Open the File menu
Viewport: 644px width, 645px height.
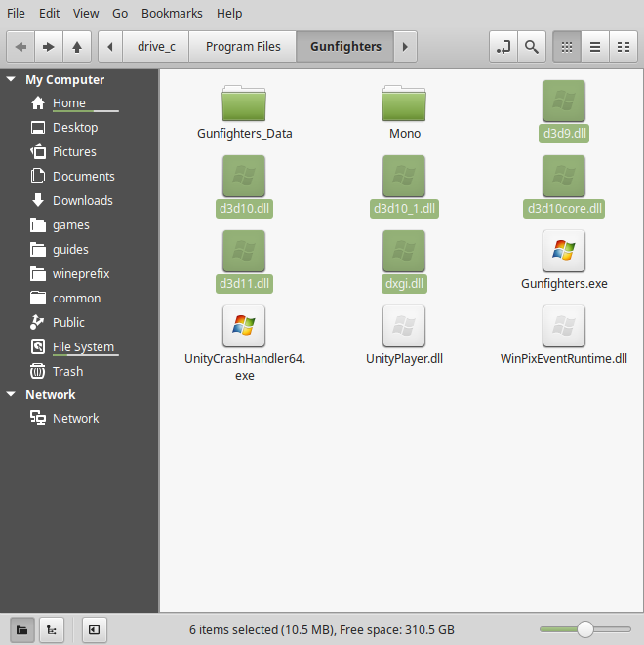click(x=16, y=13)
